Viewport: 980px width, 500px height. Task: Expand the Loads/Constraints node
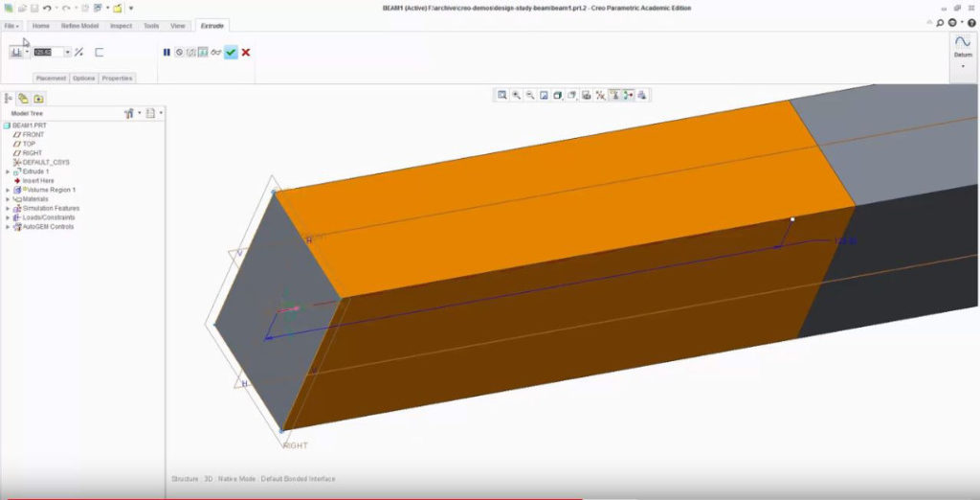click(x=8, y=217)
